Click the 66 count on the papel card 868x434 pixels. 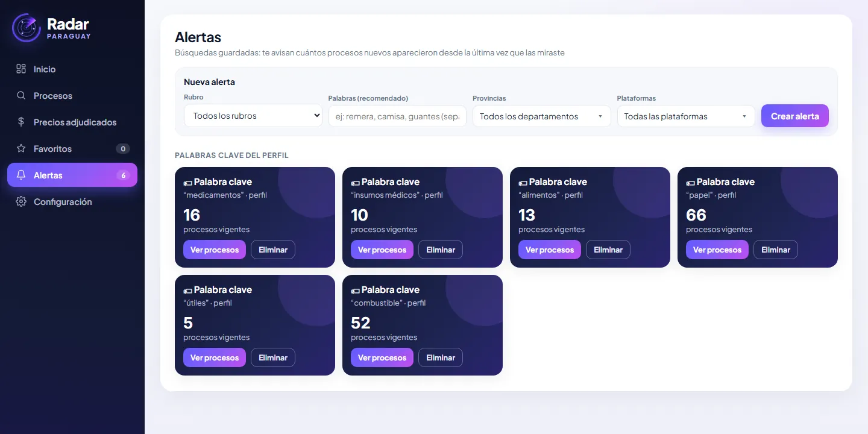coord(696,215)
